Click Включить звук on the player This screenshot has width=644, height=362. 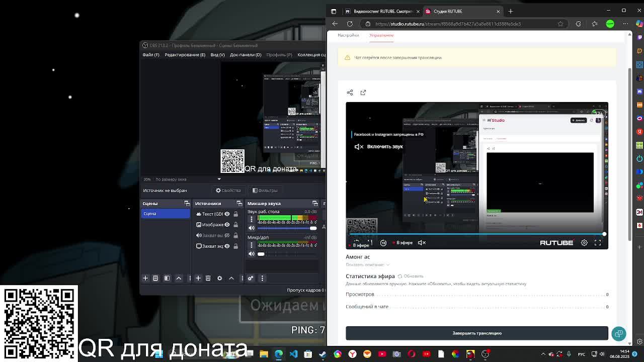pyautogui.click(x=379, y=146)
